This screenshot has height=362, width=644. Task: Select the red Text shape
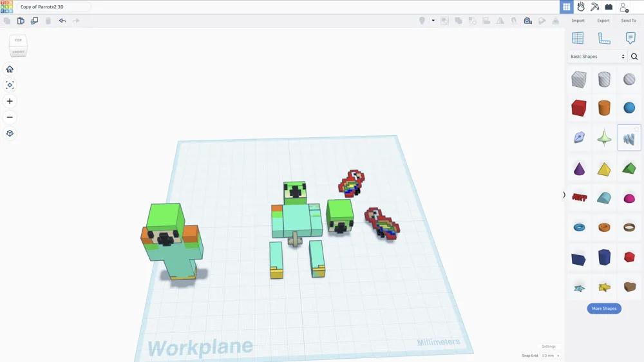[580, 198]
